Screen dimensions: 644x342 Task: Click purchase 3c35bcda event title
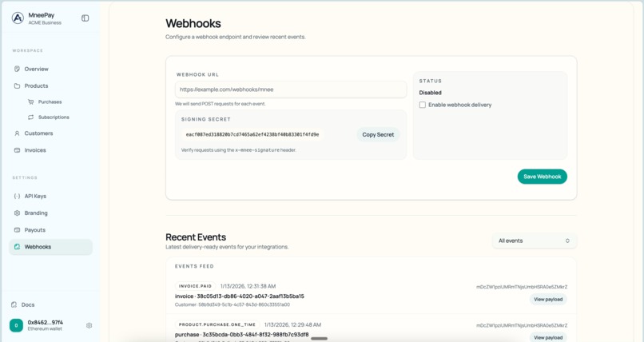pos(241,335)
